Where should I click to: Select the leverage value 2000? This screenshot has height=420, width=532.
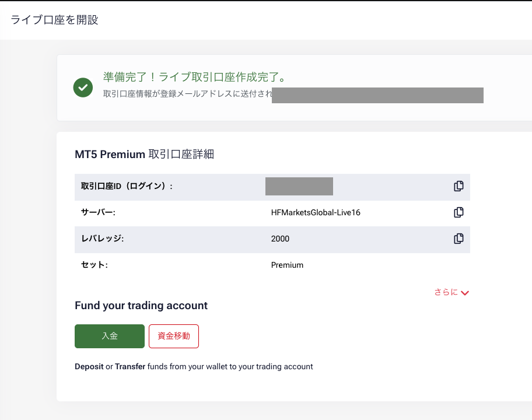click(280, 239)
